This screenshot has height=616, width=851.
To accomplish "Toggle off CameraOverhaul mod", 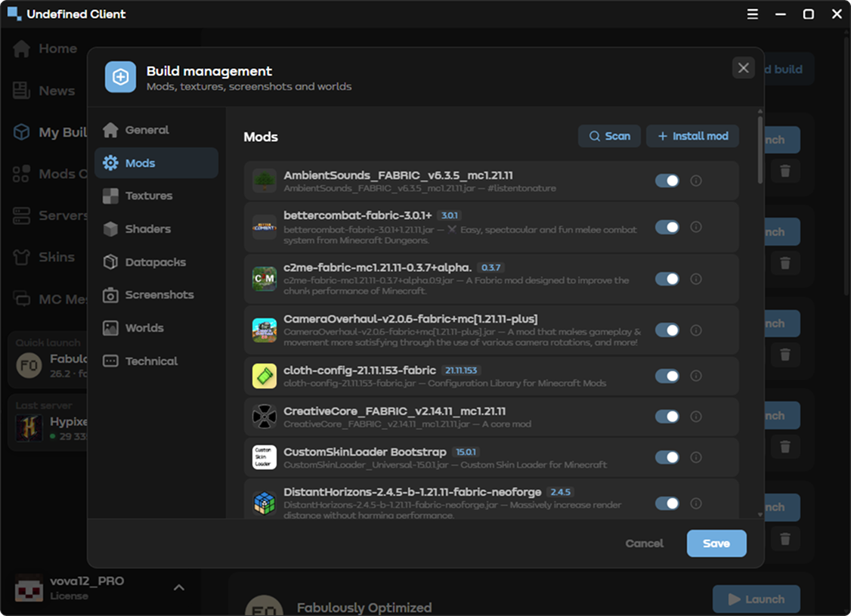I will [x=667, y=330].
